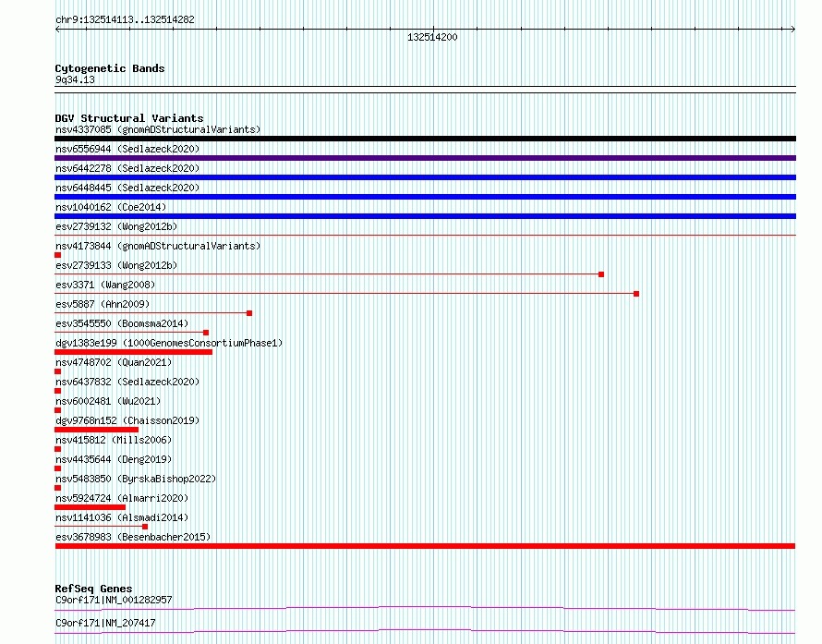Click the nsv4337085 gnomADStructuralVariants label
This screenshot has width=822, height=644.
pos(158,129)
